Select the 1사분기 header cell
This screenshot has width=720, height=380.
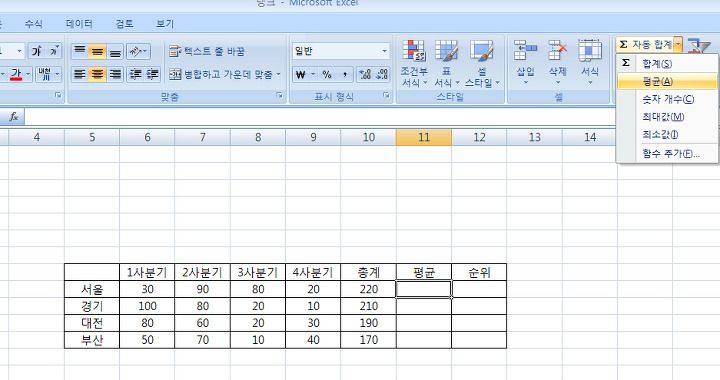147,273
